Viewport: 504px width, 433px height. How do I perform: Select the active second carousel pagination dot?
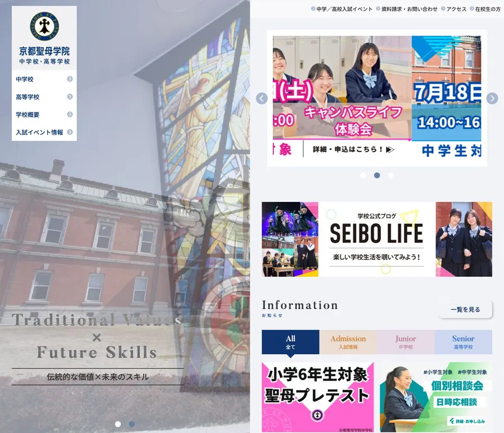(377, 175)
